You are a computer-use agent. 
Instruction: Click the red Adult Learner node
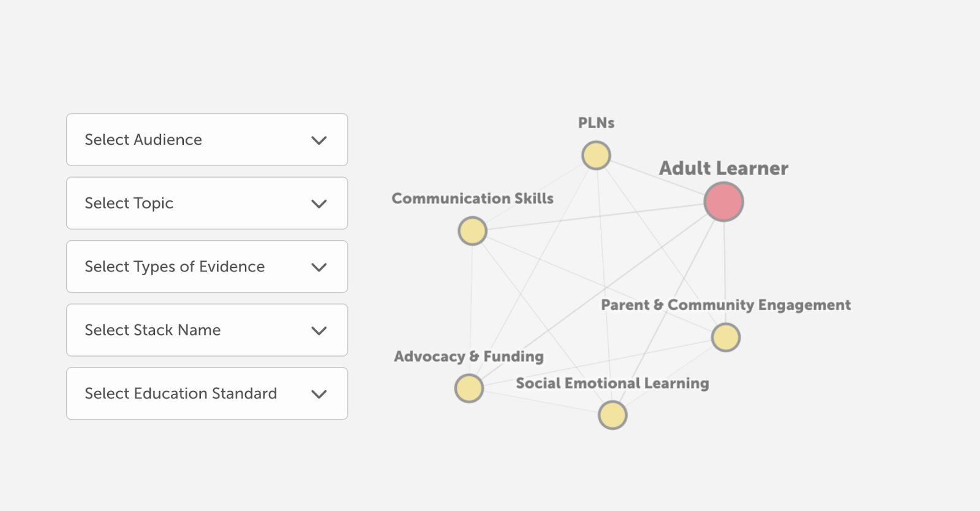(724, 202)
